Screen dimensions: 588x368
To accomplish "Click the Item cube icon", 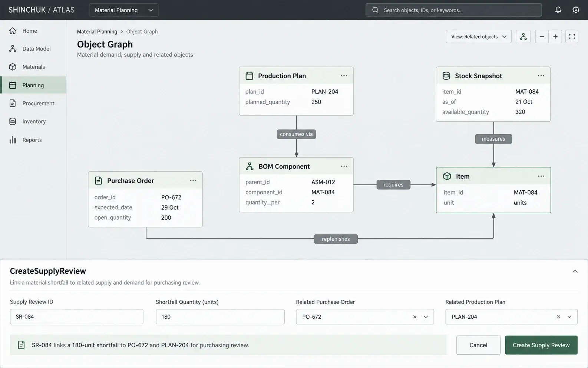I will 447,176.
